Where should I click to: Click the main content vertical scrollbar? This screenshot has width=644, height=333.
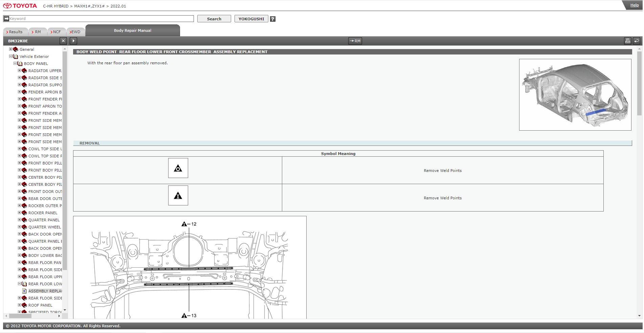(x=639, y=83)
